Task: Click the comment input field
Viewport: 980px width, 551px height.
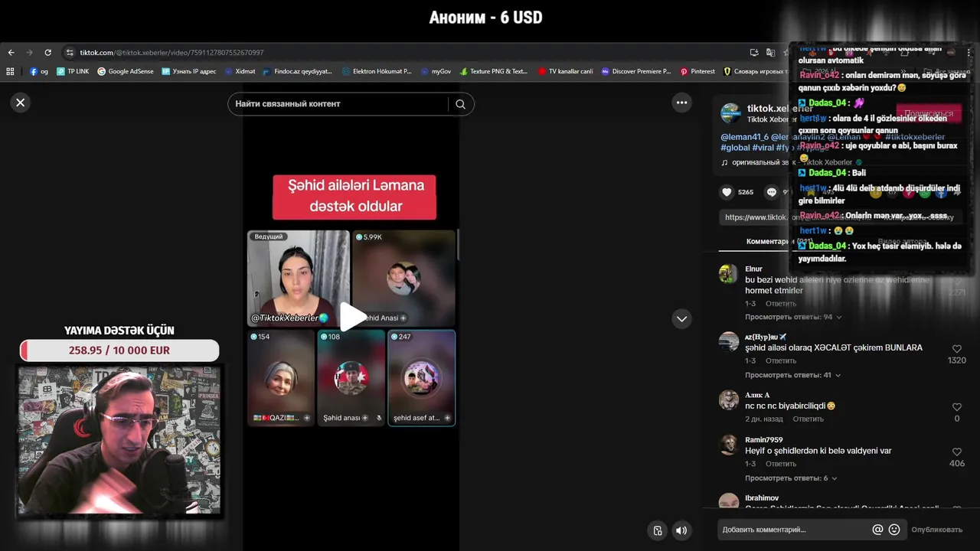Action: coord(794,530)
